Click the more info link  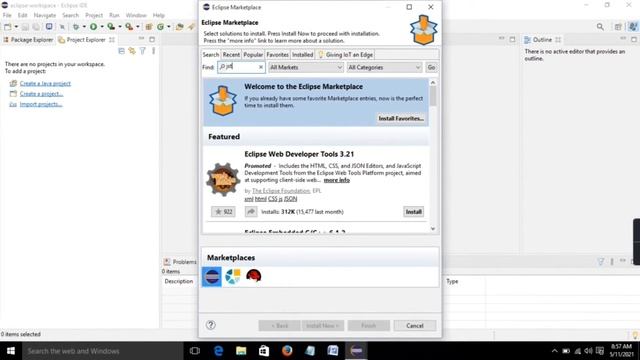pyautogui.click(x=337, y=180)
